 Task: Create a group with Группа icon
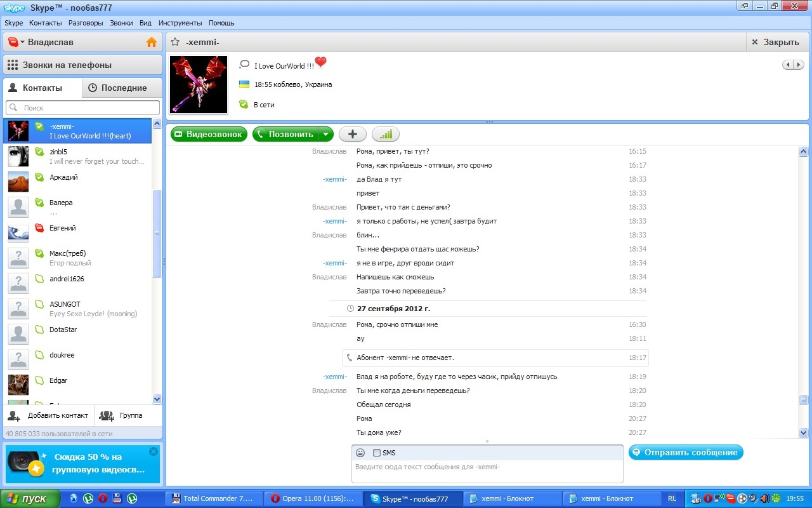107,416
